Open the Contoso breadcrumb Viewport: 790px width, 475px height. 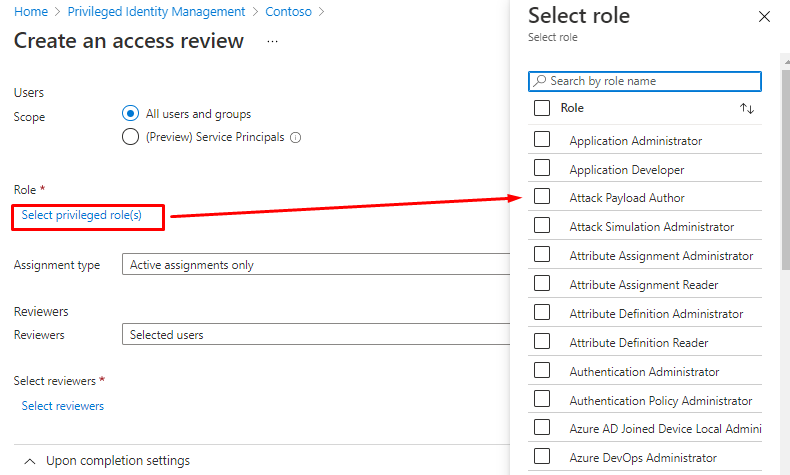click(289, 12)
